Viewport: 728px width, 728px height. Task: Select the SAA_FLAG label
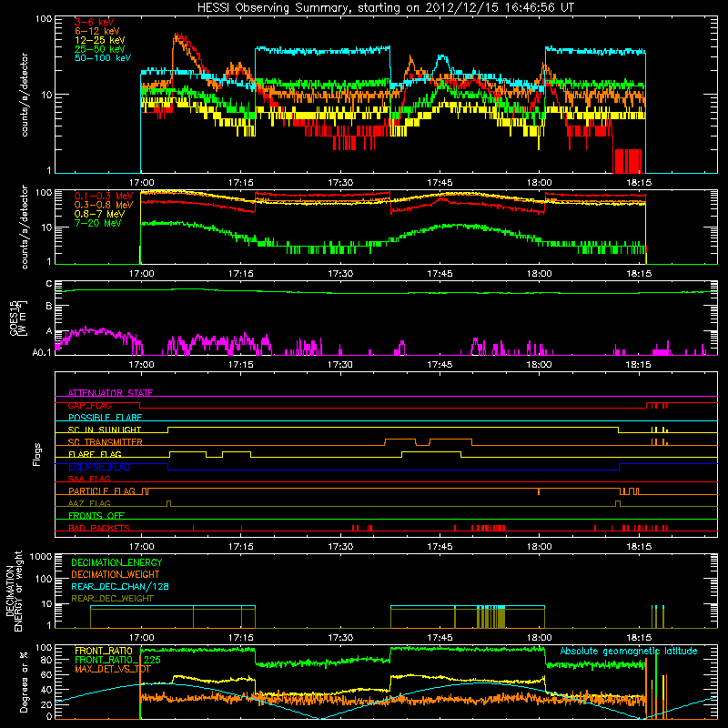(x=89, y=479)
